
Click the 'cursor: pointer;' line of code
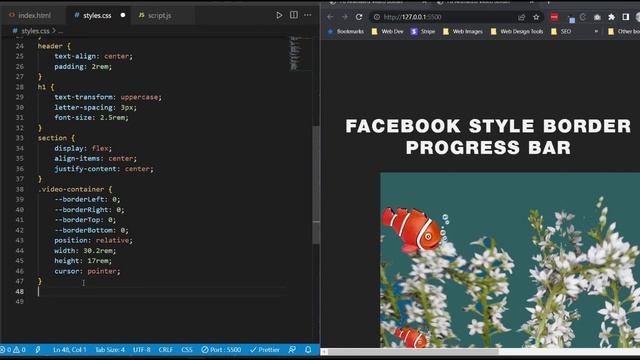[x=87, y=271]
